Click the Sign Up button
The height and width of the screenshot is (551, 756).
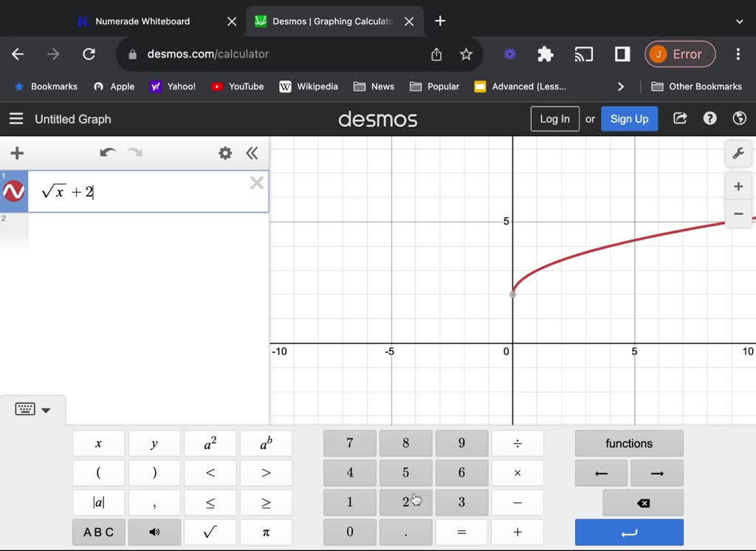tap(629, 118)
